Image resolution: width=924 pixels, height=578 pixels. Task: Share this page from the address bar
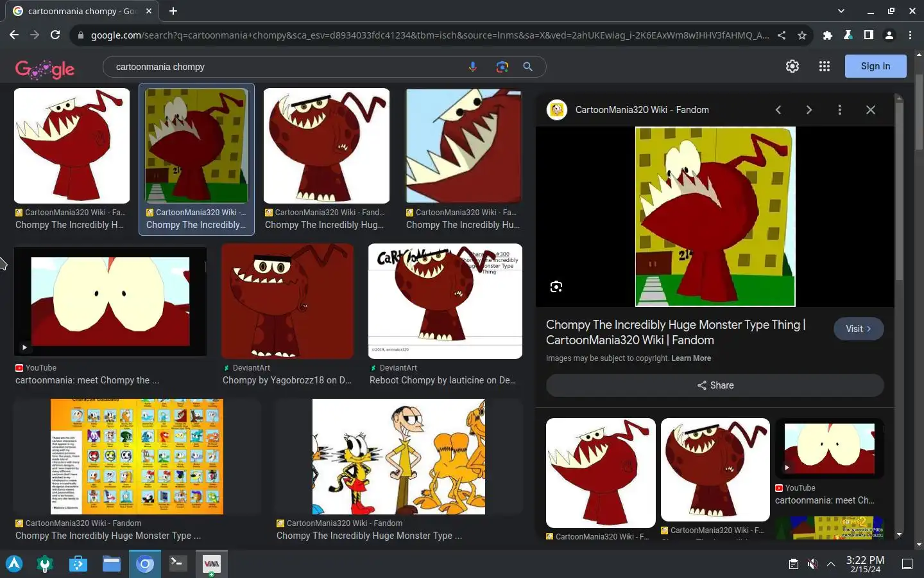point(782,35)
